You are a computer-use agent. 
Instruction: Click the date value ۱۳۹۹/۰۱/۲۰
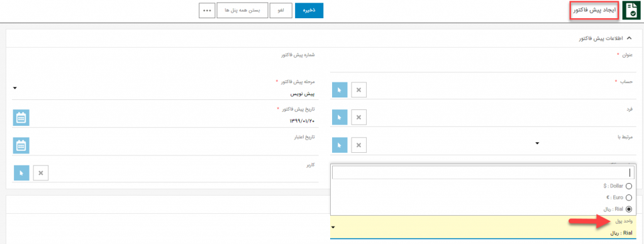pos(301,121)
